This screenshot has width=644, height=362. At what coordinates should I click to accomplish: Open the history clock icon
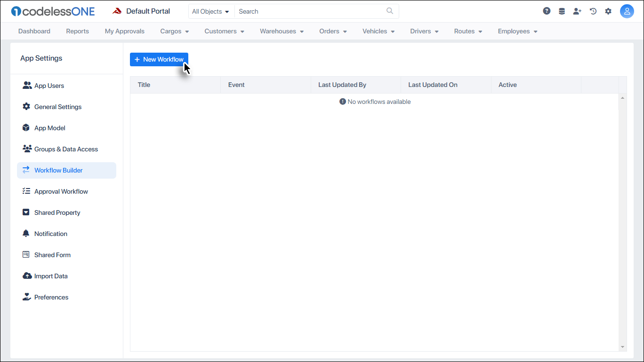coord(593,11)
